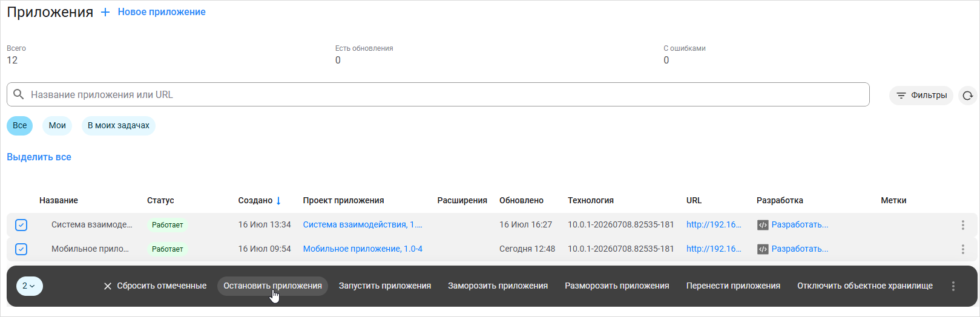Click technology version in Мобильное приложение row
Screen dimensions: 980x317
621,249
